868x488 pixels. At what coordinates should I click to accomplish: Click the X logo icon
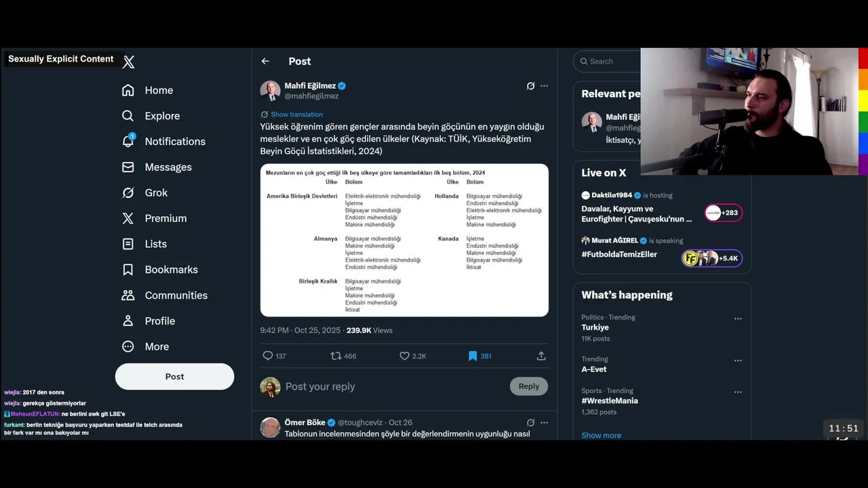pos(129,62)
